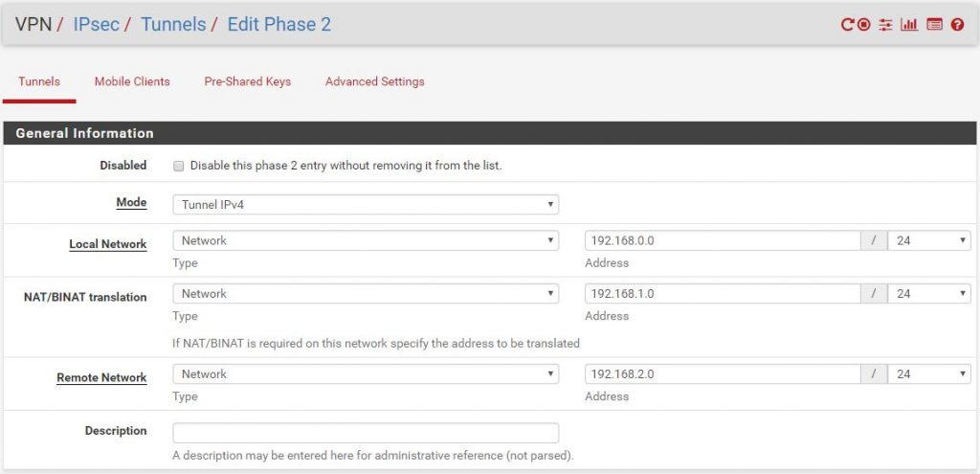Click the red help question mark icon

(x=957, y=25)
